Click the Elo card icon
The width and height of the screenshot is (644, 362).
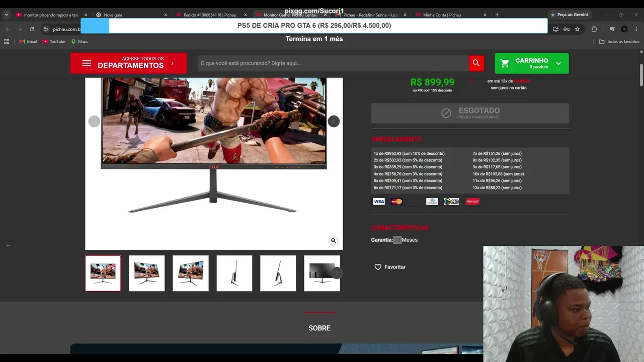[x=451, y=202]
